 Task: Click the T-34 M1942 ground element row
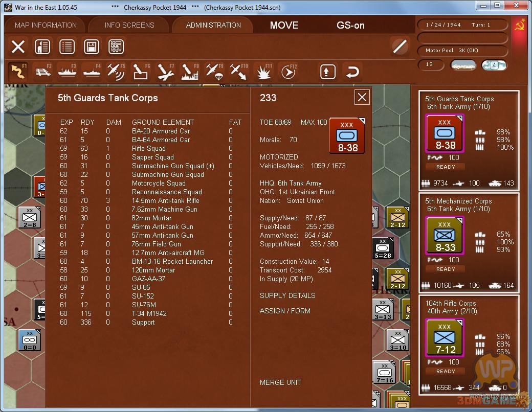[x=149, y=313]
